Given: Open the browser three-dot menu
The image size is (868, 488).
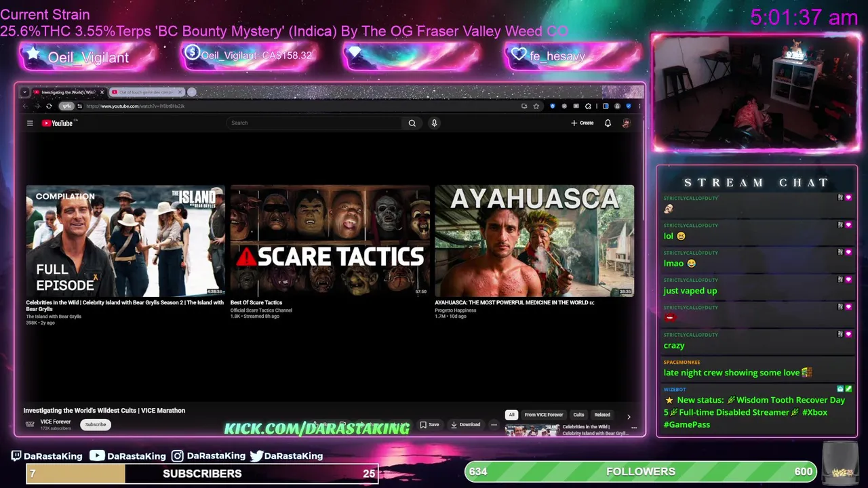Looking at the screenshot, I should click(639, 106).
